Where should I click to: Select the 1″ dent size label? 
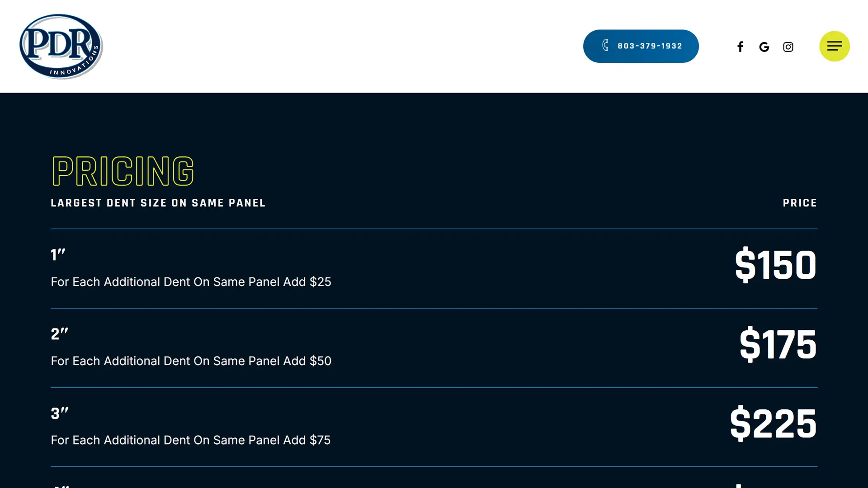coord(58,255)
